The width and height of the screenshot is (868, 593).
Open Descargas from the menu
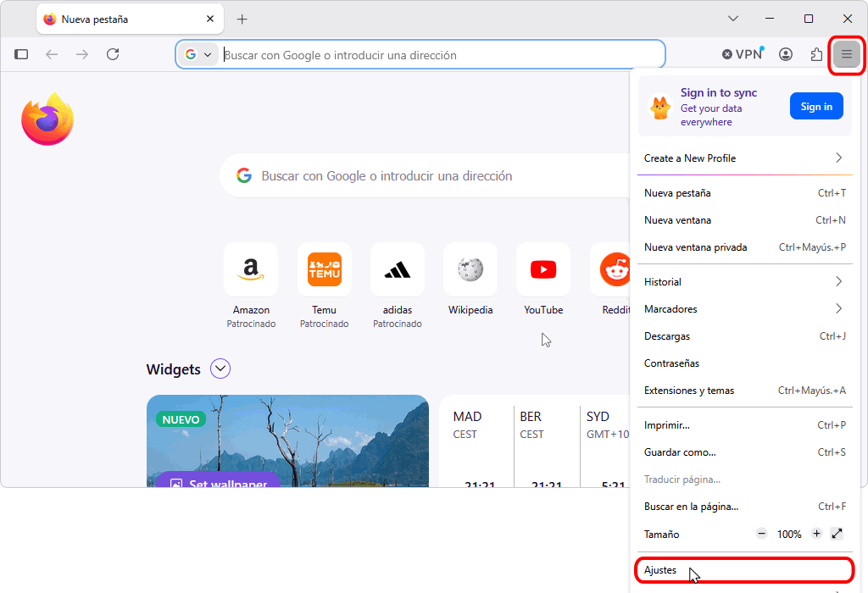(744, 336)
